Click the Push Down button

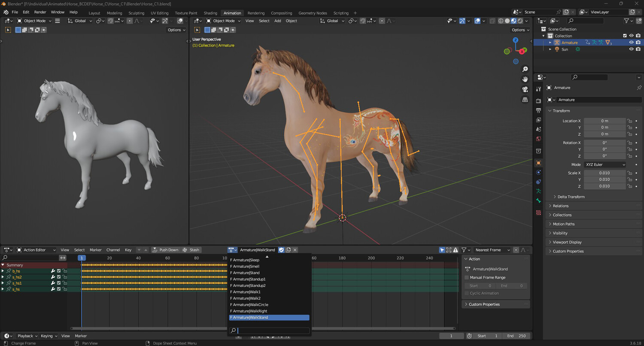(x=165, y=250)
